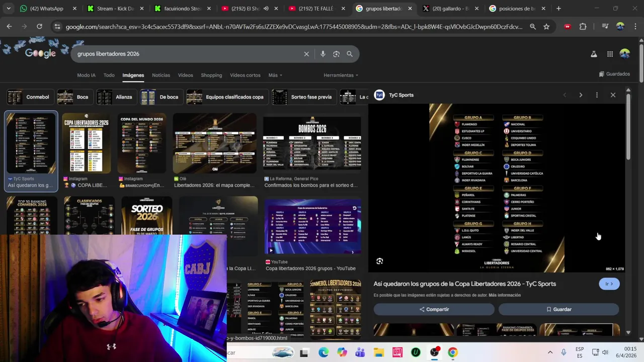Open preview panel three-dot options
Screen dimensions: 644x362
pyautogui.click(x=597, y=95)
